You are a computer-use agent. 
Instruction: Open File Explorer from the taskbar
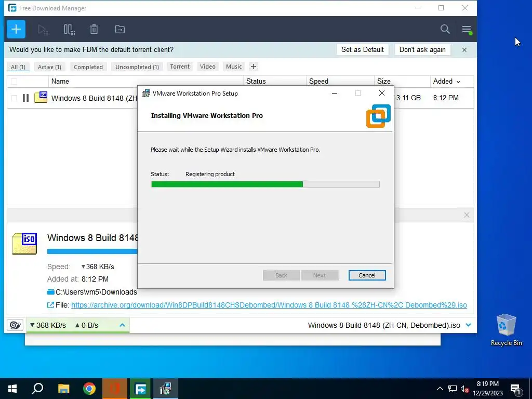pyautogui.click(x=63, y=389)
